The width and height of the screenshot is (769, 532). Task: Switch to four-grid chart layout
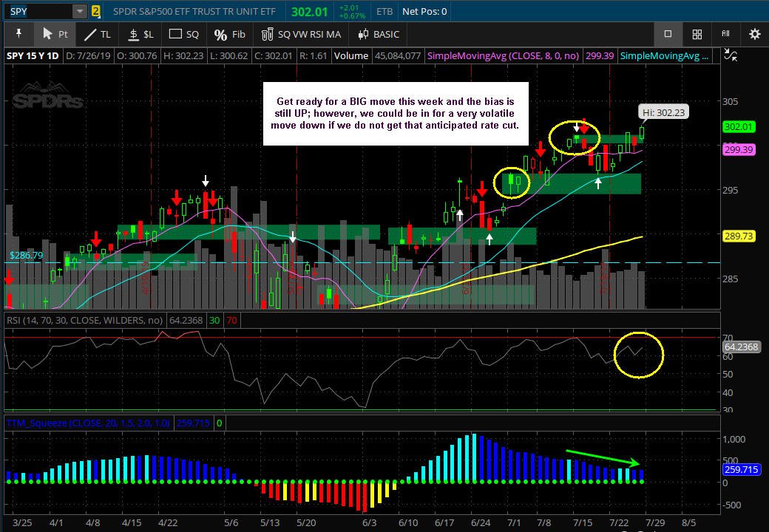pos(697,34)
